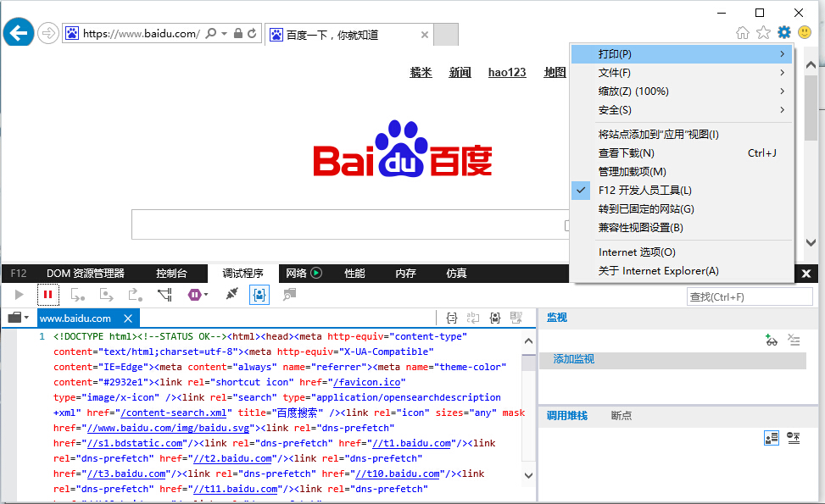Click the toolbar icon after Just My Code
This screenshot has width=825, height=504.
[289, 294]
